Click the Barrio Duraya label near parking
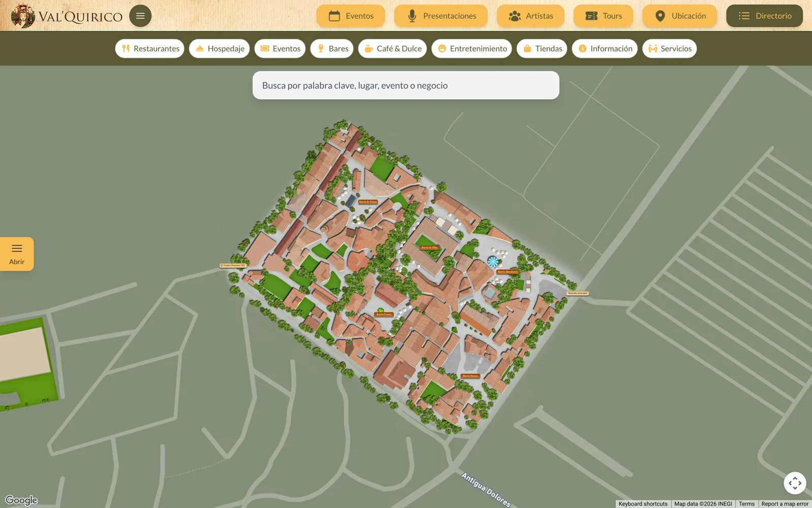Image resolution: width=812 pixels, height=508 pixels. 470,376
